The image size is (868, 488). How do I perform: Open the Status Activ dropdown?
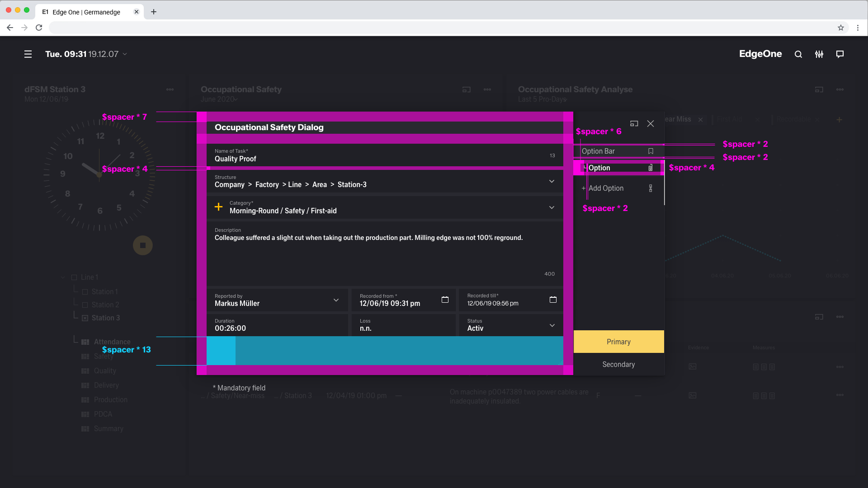(x=552, y=325)
